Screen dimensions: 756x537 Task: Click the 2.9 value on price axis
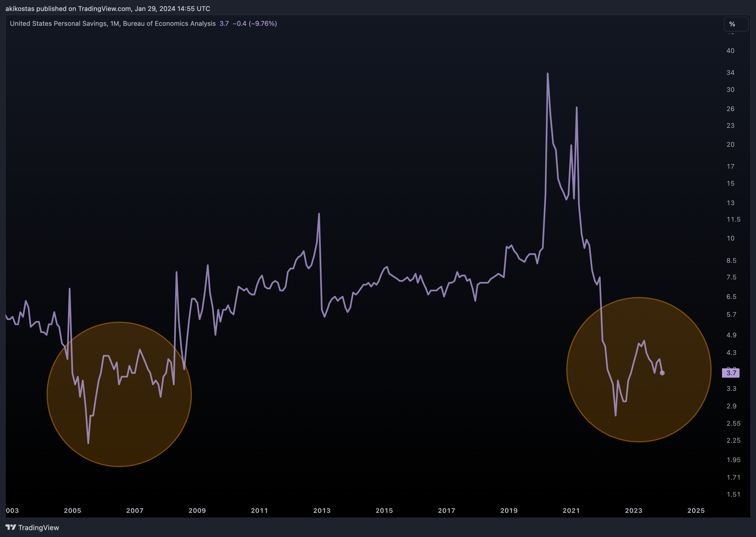tap(732, 406)
